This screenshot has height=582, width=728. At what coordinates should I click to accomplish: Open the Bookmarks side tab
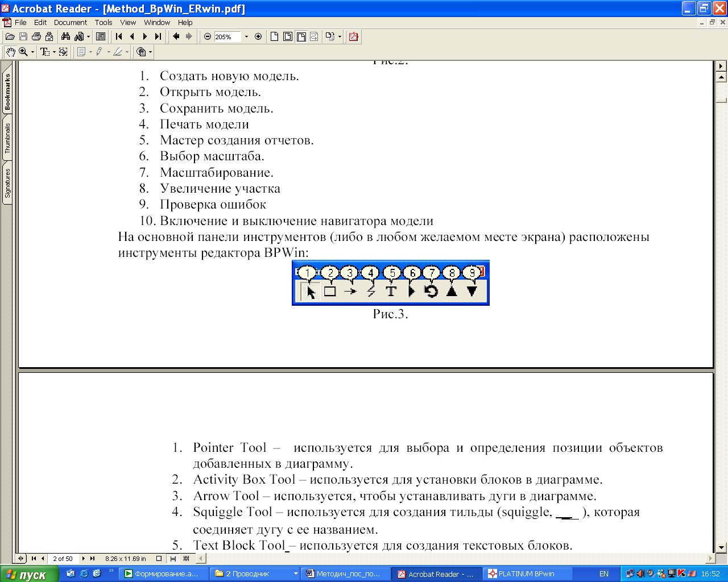7,92
